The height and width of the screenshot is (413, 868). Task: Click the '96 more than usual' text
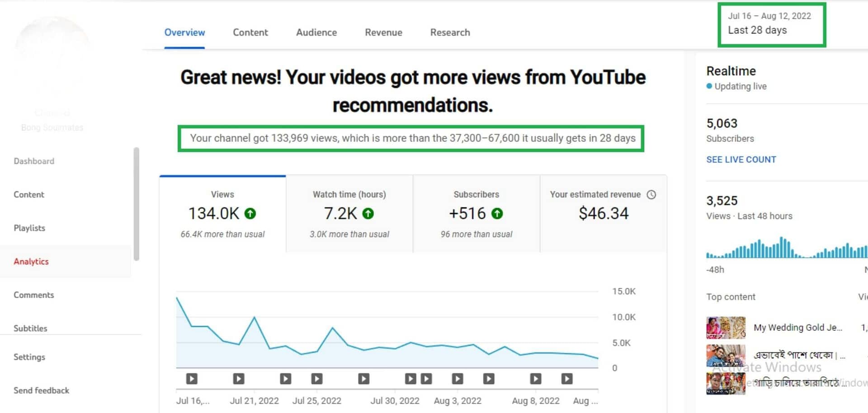476,234
